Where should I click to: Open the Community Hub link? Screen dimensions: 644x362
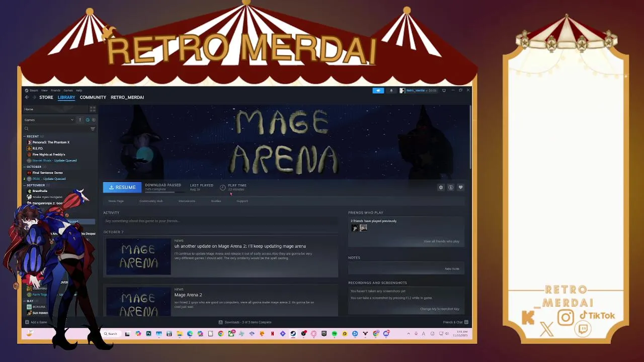[151, 201]
